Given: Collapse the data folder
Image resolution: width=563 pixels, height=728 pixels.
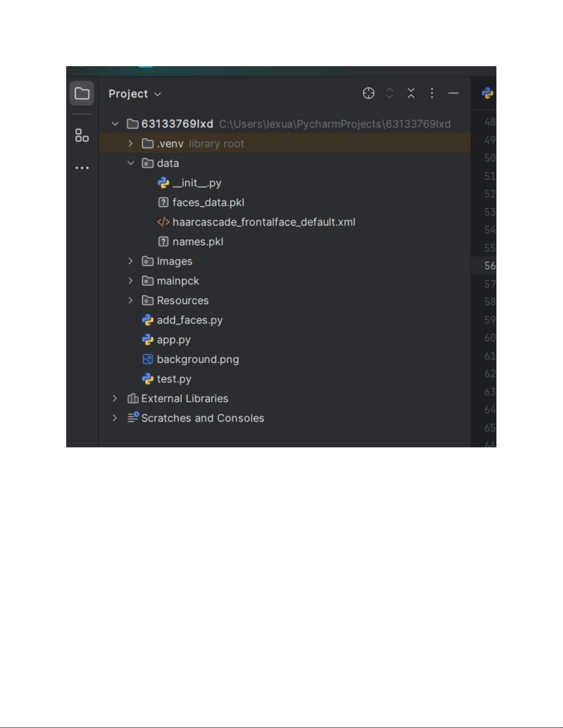Looking at the screenshot, I should (x=131, y=163).
